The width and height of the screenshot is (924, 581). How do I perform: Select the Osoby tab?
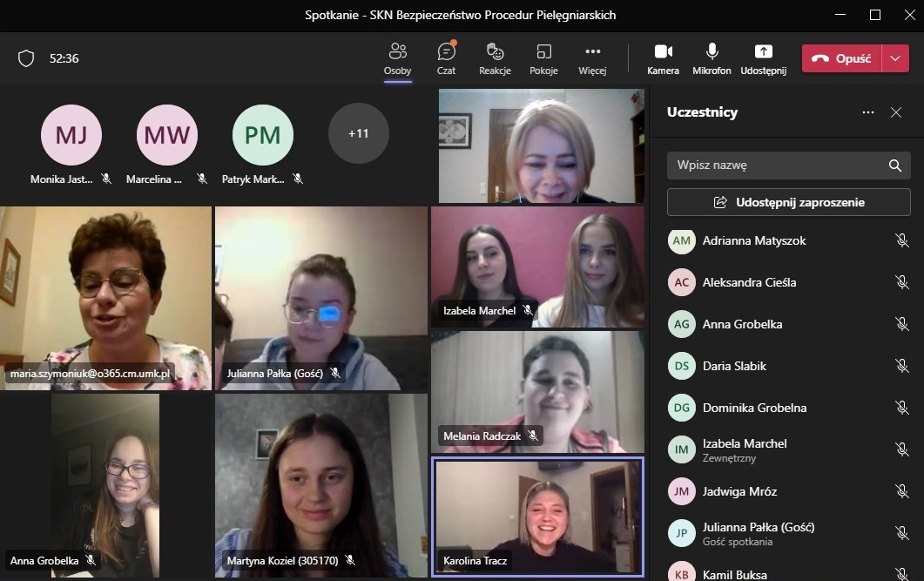tap(397, 58)
